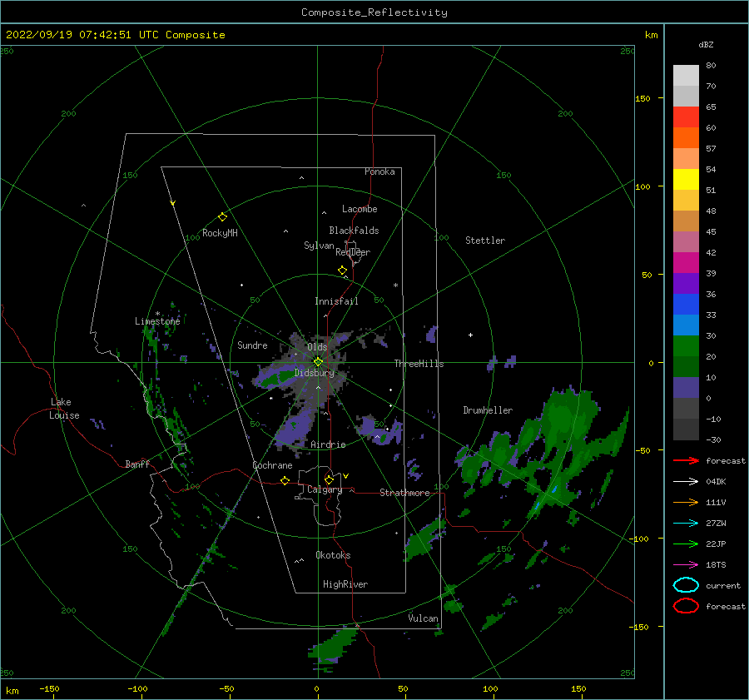
Task: Click the HighRiver city label
Action: (345, 584)
